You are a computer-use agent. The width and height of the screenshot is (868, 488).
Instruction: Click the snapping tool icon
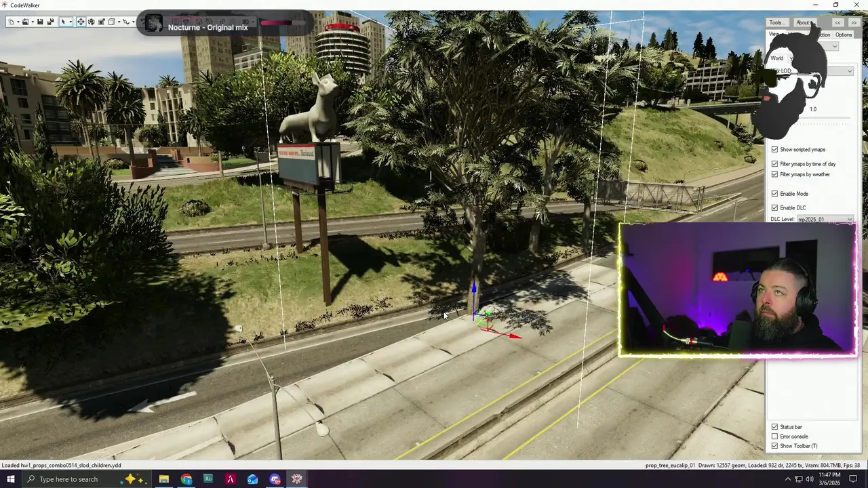pyautogui.click(x=126, y=22)
